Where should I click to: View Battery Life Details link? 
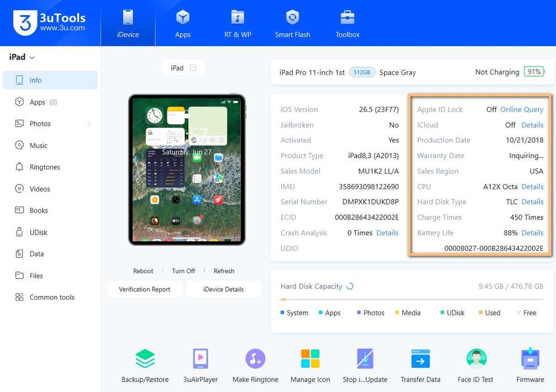pos(532,233)
